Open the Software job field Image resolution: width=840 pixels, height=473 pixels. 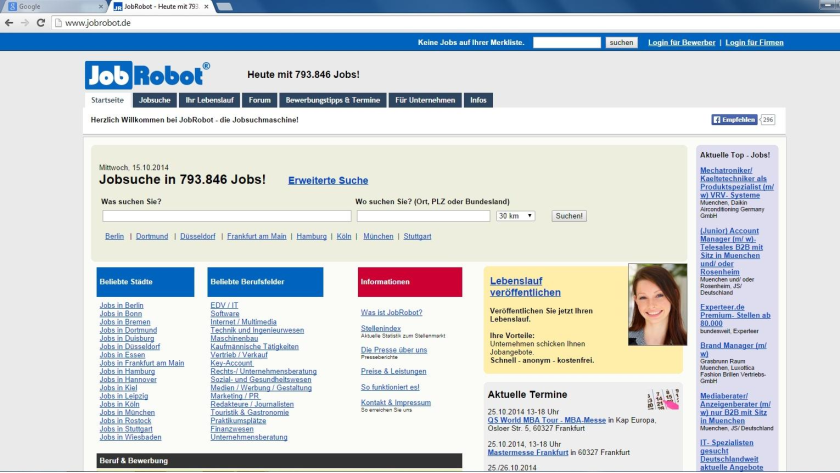pyautogui.click(x=225, y=313)
